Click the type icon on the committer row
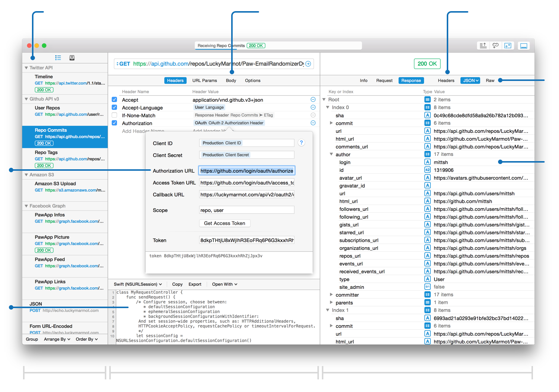The image size is (559, 392). pyautogui.click(x=427, y=294)
